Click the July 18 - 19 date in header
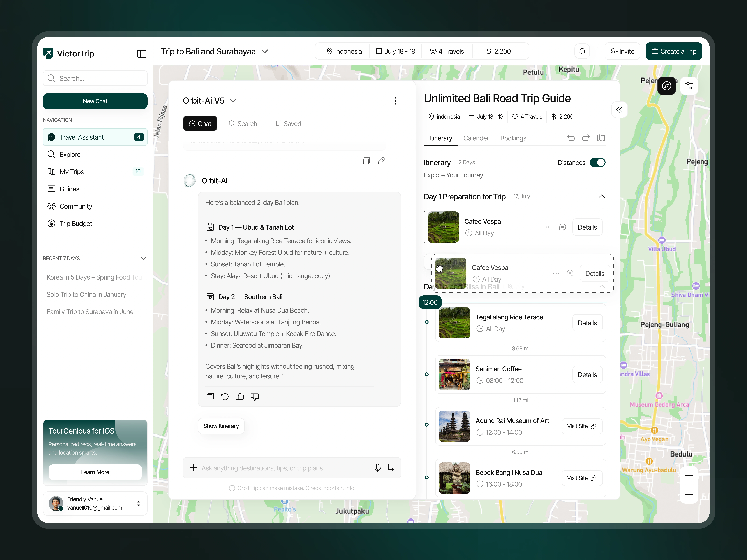 pos(396,51)
